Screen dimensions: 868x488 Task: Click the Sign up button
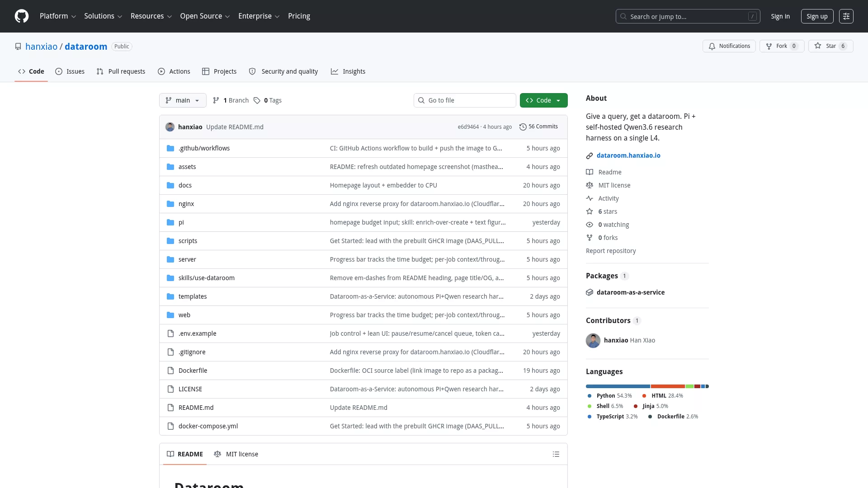click(817, 16)
